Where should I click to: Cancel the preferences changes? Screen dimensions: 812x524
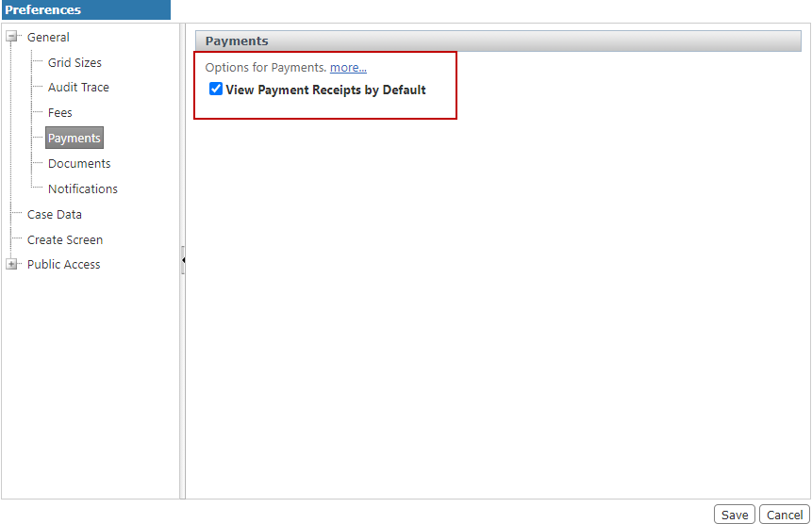[x=785, y=515]
